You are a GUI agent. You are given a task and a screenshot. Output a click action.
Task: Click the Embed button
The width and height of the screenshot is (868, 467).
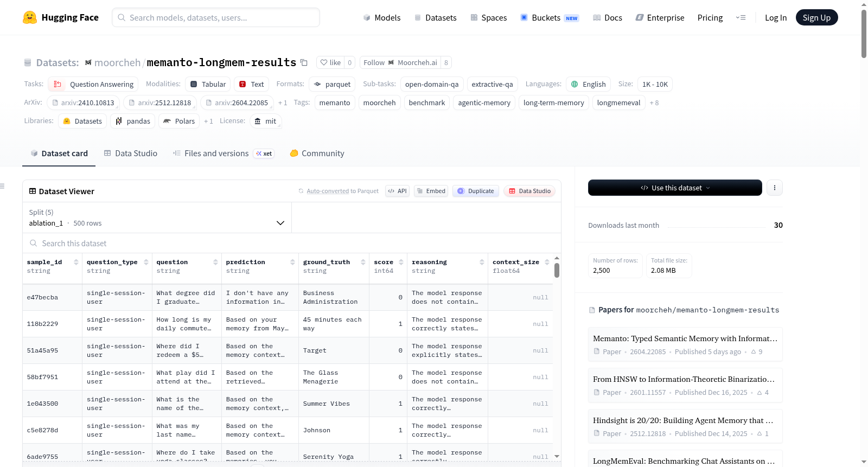point(431,191)
